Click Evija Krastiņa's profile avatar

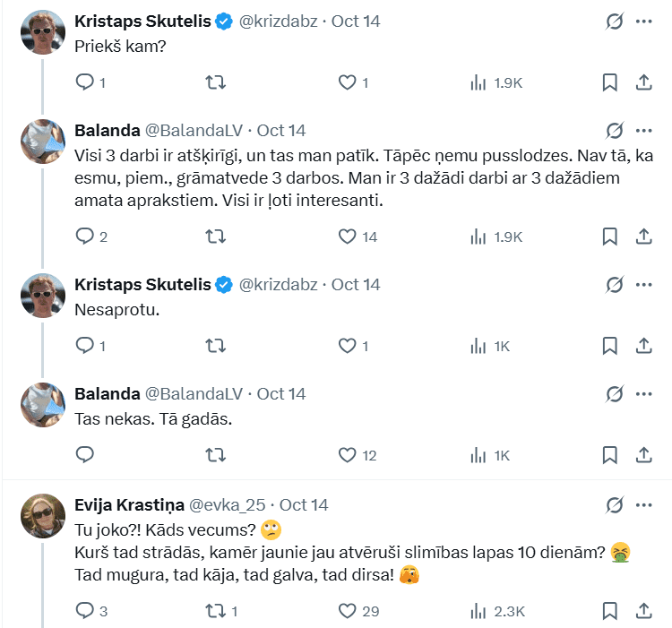point(43,515)
